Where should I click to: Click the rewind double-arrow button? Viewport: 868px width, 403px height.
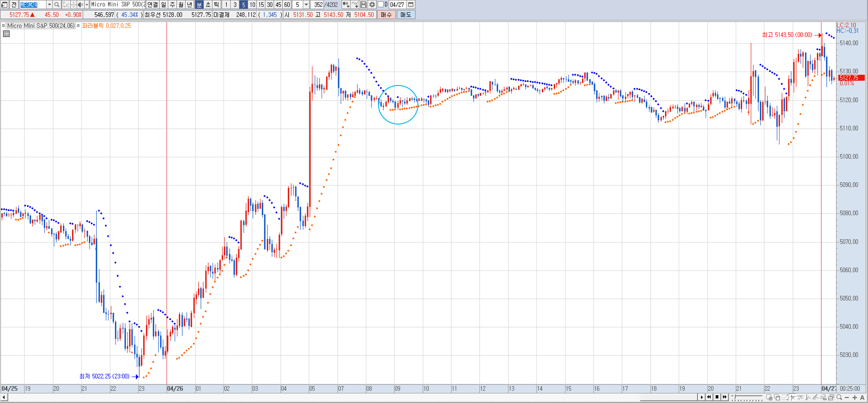(709, 397)
